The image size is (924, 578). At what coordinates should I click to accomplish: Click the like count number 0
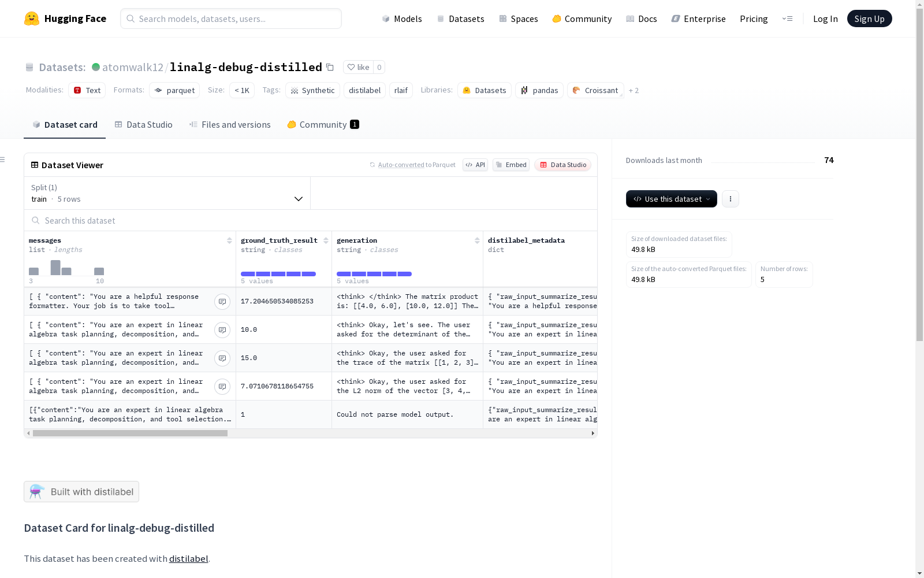[x=379, y=67]
